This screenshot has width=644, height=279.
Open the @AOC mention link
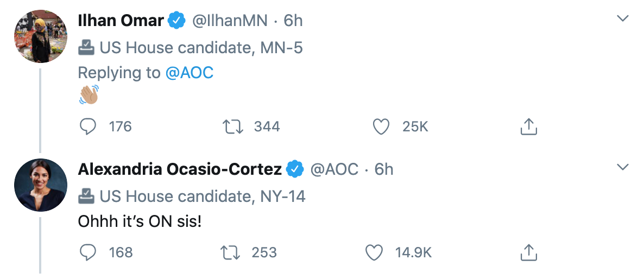[x=189, y=73]
